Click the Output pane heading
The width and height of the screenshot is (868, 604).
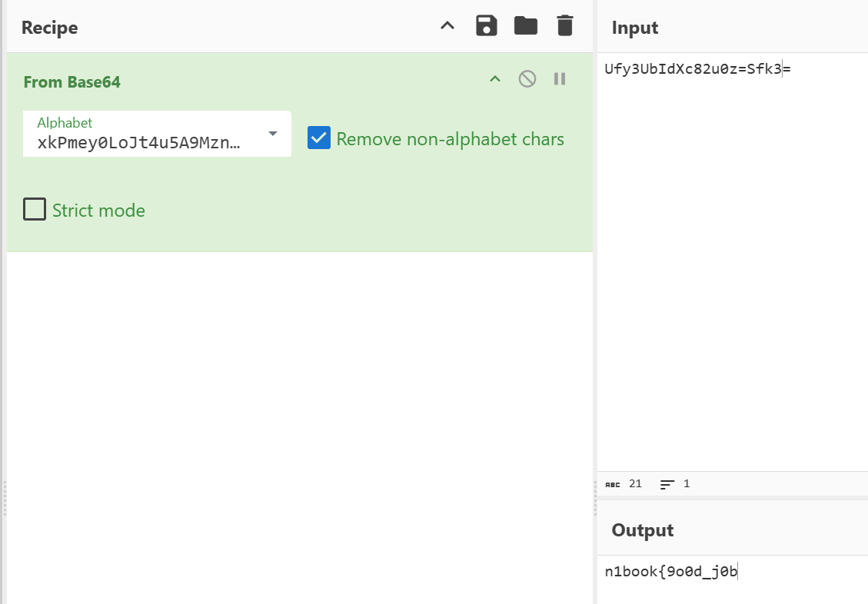643,530
